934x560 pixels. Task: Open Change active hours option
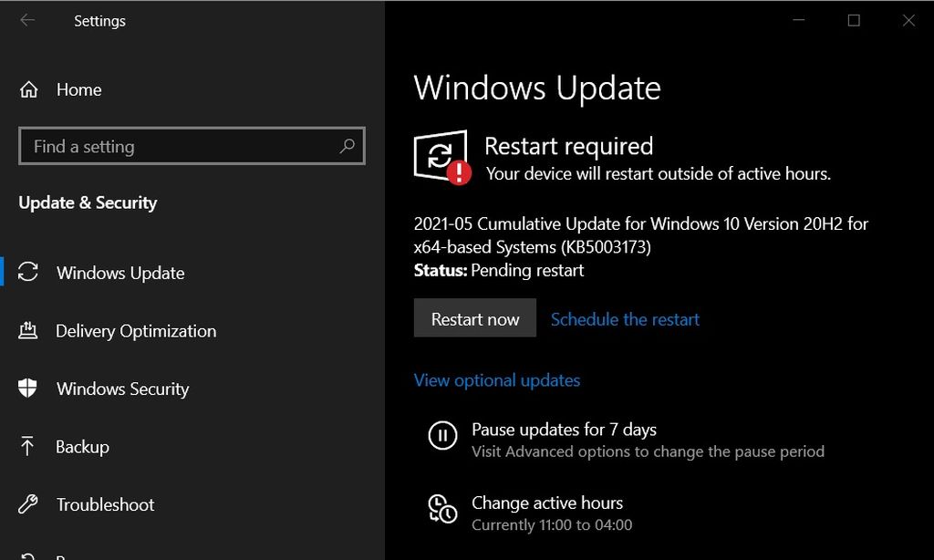pos(547,503)
